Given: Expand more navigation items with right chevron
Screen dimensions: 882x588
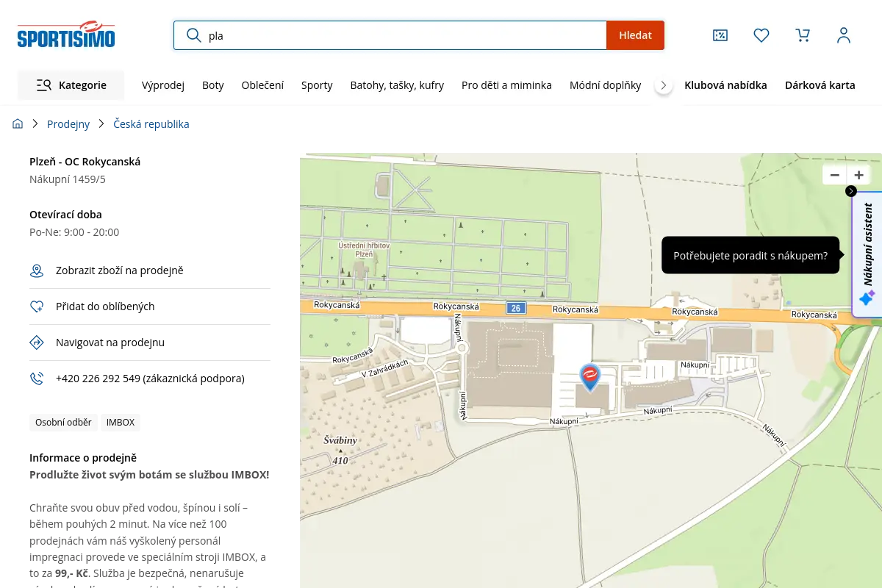Looking at the screenshot, I should [x=664, y=85].
